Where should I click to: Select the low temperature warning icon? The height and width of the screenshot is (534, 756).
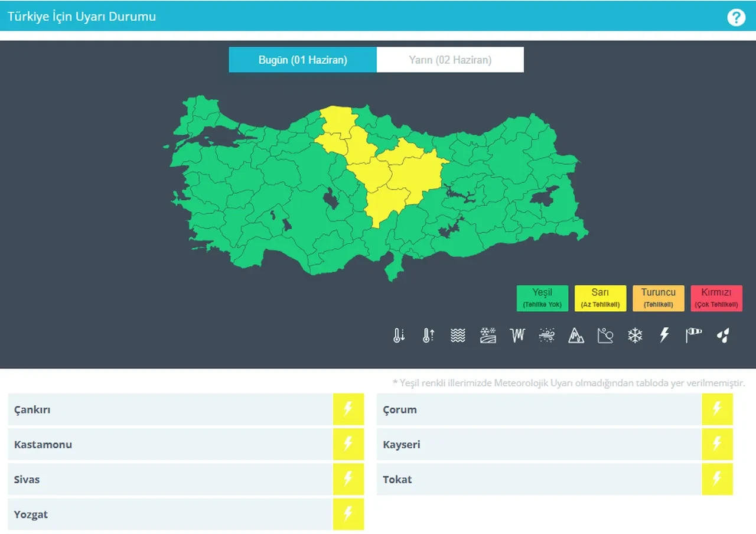coord(398,335)
